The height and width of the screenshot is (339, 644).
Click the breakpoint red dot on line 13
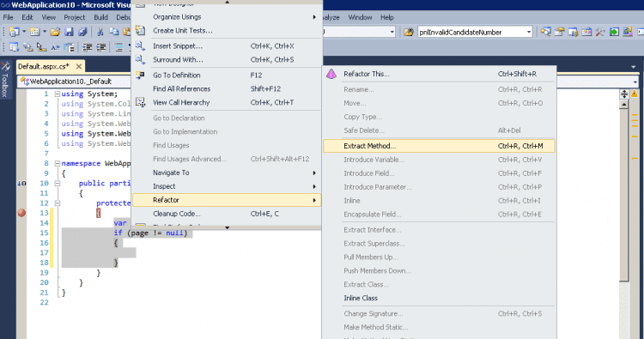coord(21,213)
